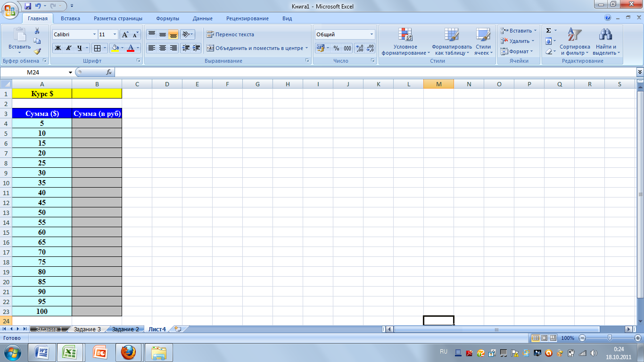The width and height of the screenshot is (644, 362).
Task: Open Форматировать как таблицу dropdown
Action: tap(452, 41)
